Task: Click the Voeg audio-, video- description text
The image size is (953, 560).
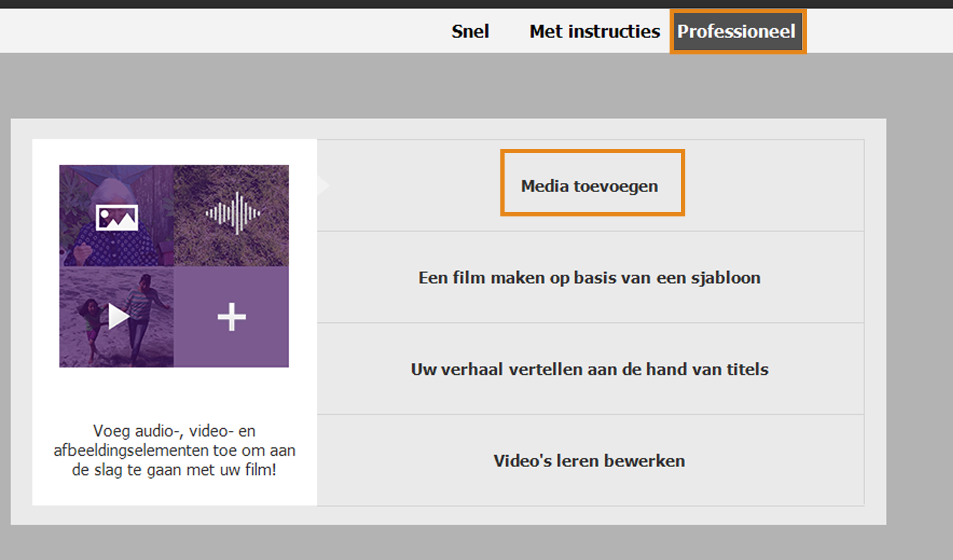Action: pos(174,450)
